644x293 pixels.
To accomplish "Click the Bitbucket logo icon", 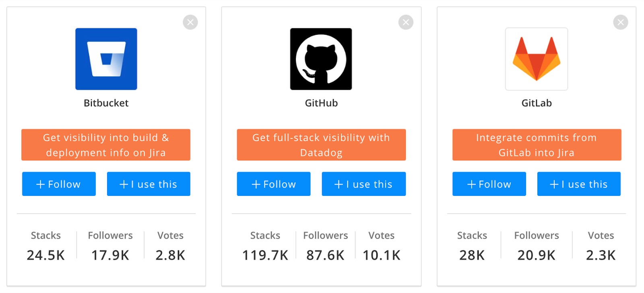I will (x=106, y=59).
